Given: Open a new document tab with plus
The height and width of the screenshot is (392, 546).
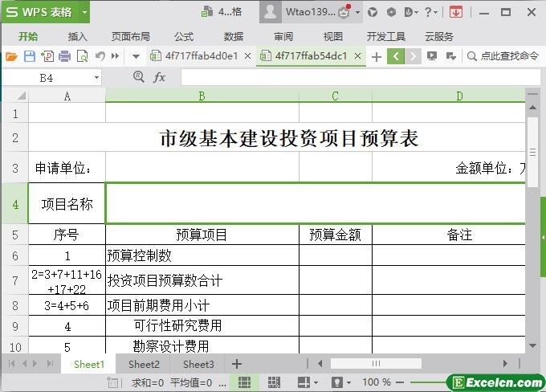Looking at the screenshot, I should pos(377,56).
